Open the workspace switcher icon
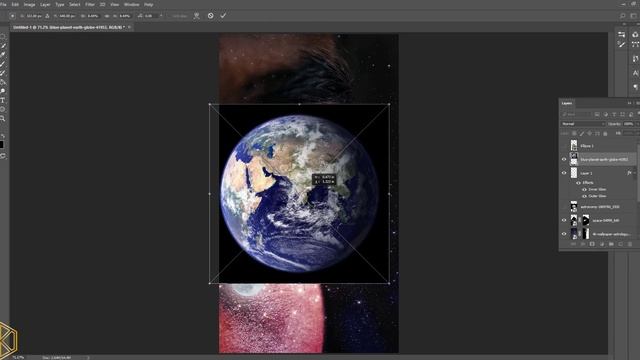This screenshot has height=360, width=640. (634, 16)
